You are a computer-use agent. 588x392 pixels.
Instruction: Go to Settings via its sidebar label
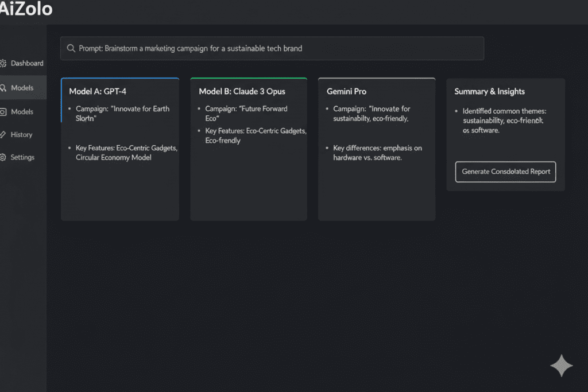point(22,157)
